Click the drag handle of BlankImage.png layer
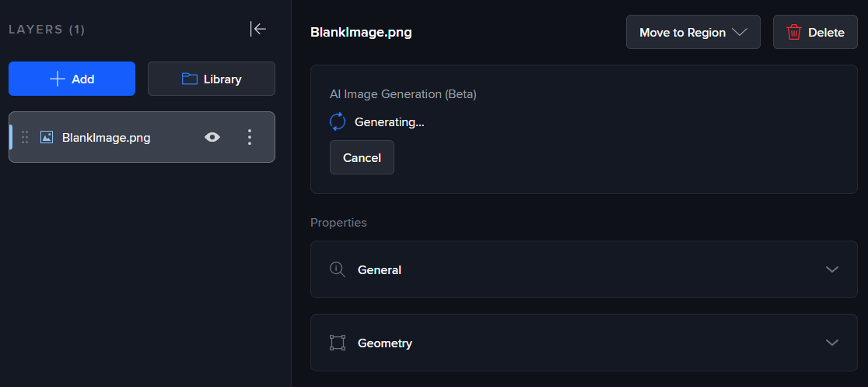Image resolution: width=868 pixels, height=387 pixels. pos(25,137)
